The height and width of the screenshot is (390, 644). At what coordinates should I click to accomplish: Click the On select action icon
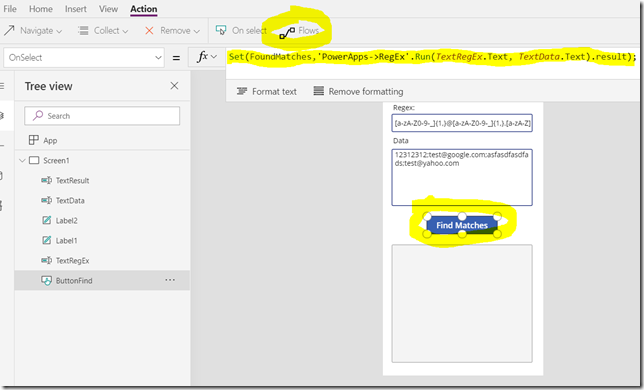point(221,30)
